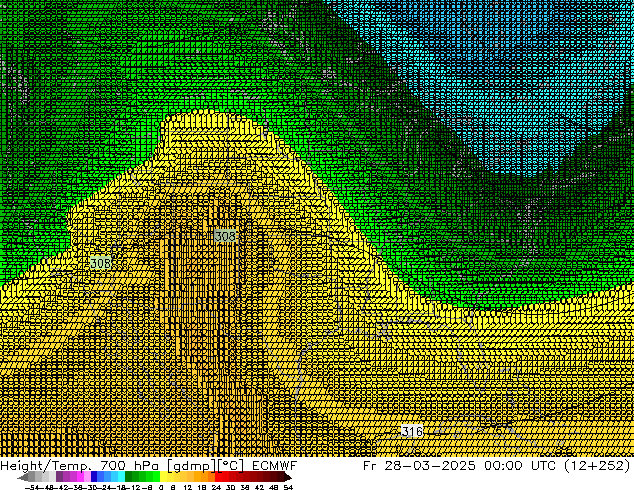
Task: Click the magenta swatch above -36 in legend
Action: coord(80,476)
